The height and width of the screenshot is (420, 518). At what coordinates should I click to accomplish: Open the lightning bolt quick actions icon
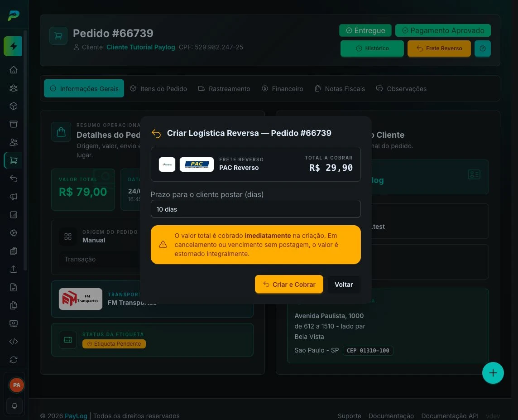pos(13,46)
